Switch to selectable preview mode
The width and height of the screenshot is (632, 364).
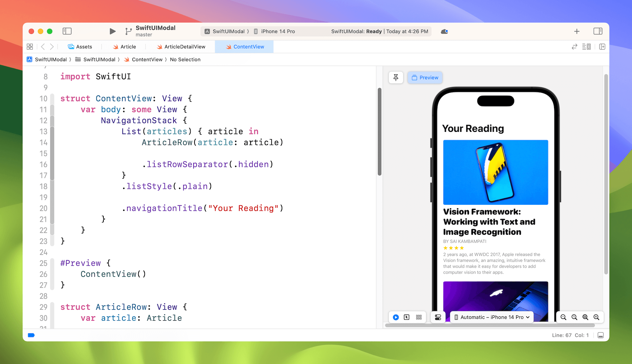[x=407, y=317]
